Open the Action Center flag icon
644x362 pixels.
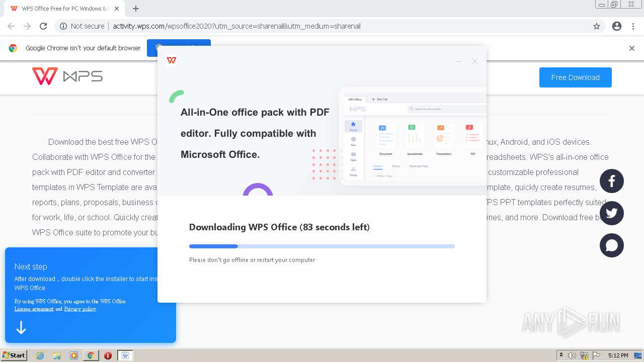point(596,355)
